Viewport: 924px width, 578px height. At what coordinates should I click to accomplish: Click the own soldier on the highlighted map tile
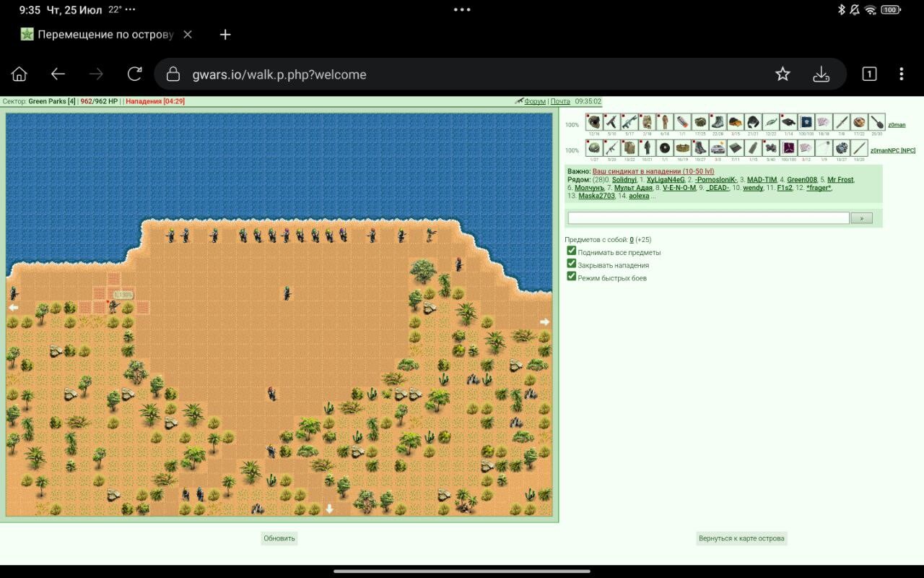(x=113, y=307)
